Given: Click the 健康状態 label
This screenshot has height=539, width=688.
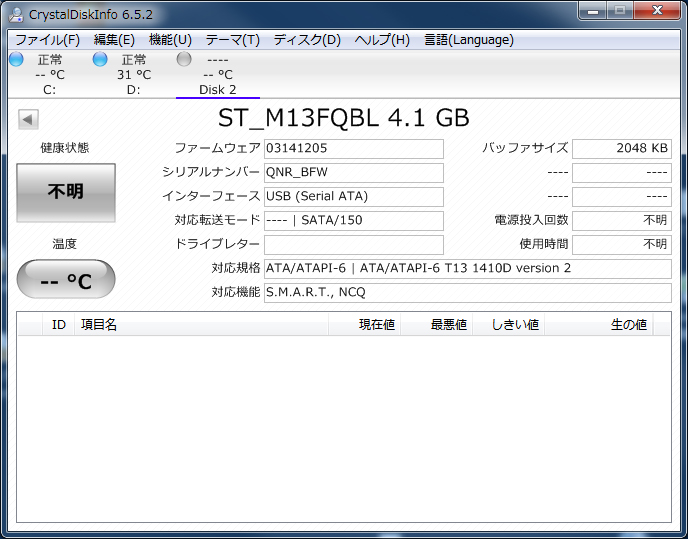Looking at the screenshot, I should [x=65, y=148].
